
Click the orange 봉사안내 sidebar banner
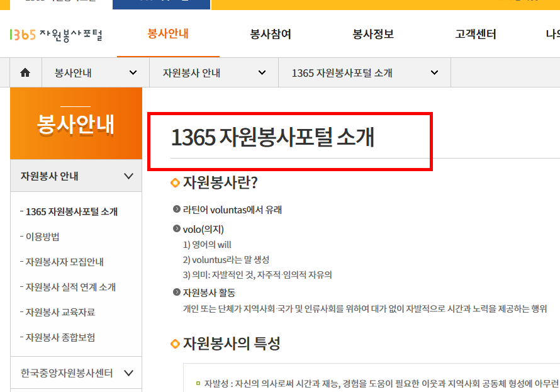(76, 123)
